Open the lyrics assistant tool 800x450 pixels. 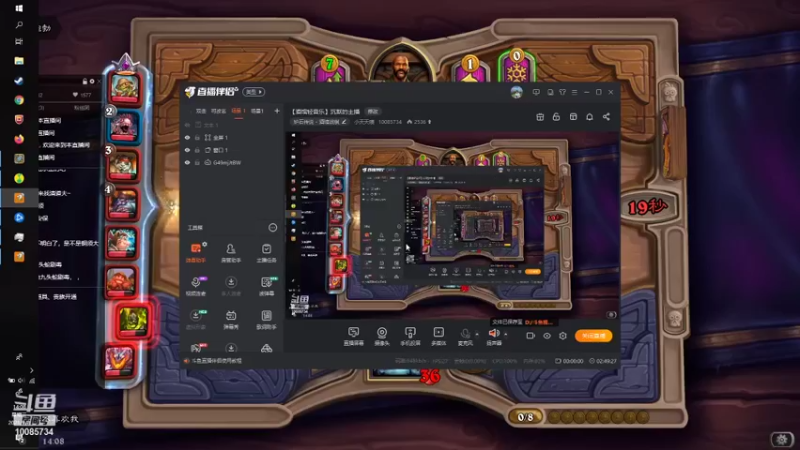[x=266, y=319]
